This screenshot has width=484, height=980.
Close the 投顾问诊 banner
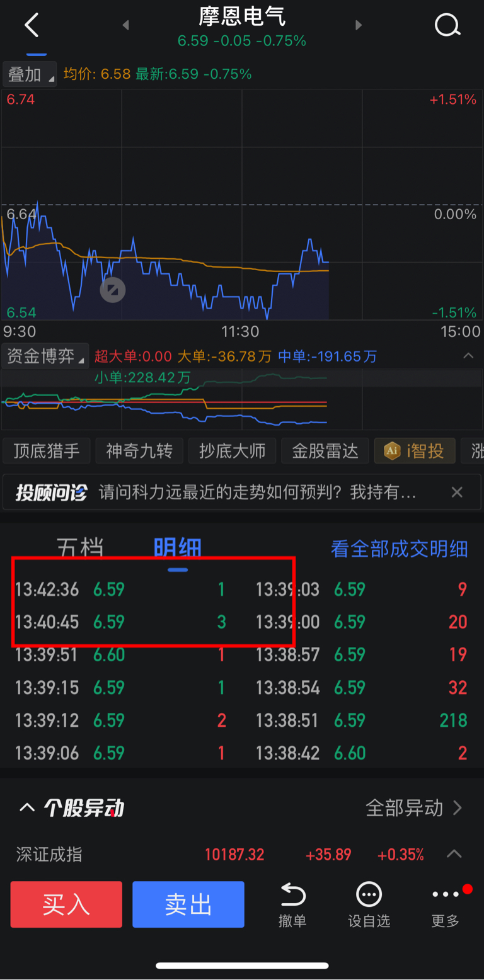point(458,492)
